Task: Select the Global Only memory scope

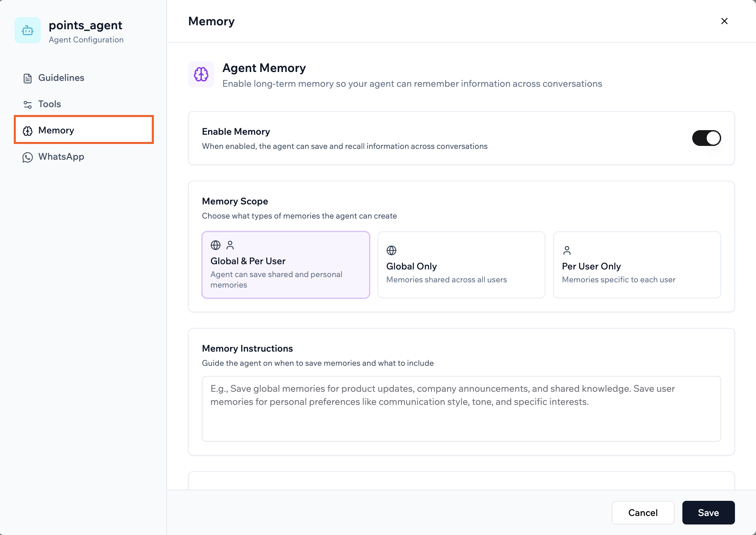Action: pyautogui.click(x=461, y=265)
